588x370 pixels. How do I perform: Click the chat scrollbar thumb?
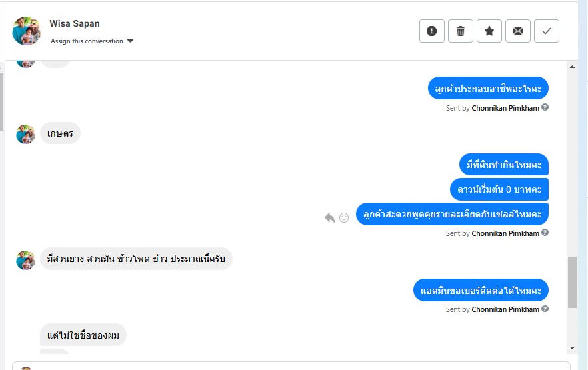pos(573,282)
